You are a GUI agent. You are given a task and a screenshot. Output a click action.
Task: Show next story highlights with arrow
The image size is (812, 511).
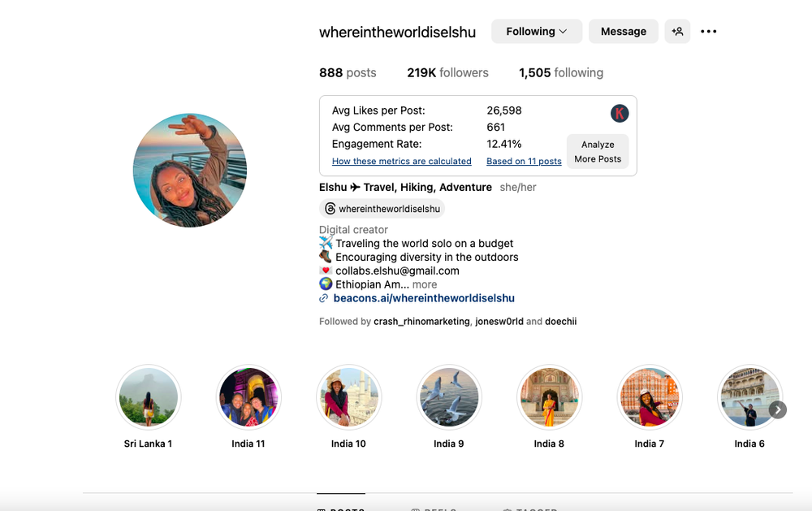pyautogui.click(x=777, y=410)
